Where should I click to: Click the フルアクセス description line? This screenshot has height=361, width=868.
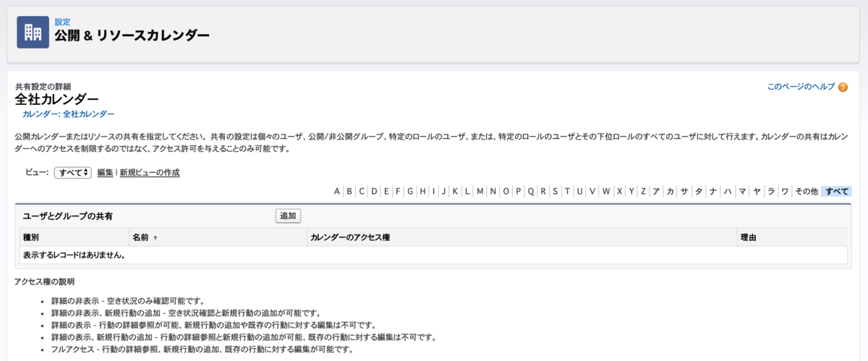pyautogui.click(x=202, y=349)
